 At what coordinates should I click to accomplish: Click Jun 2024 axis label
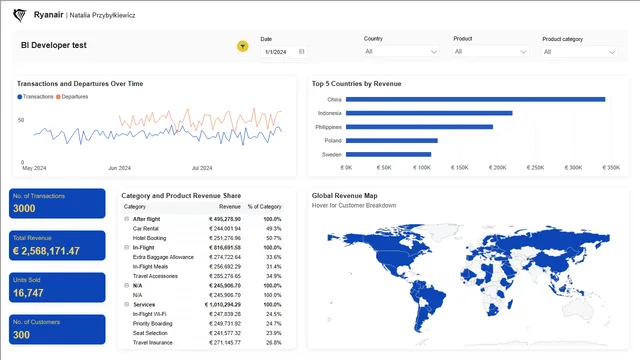point(119,168)
